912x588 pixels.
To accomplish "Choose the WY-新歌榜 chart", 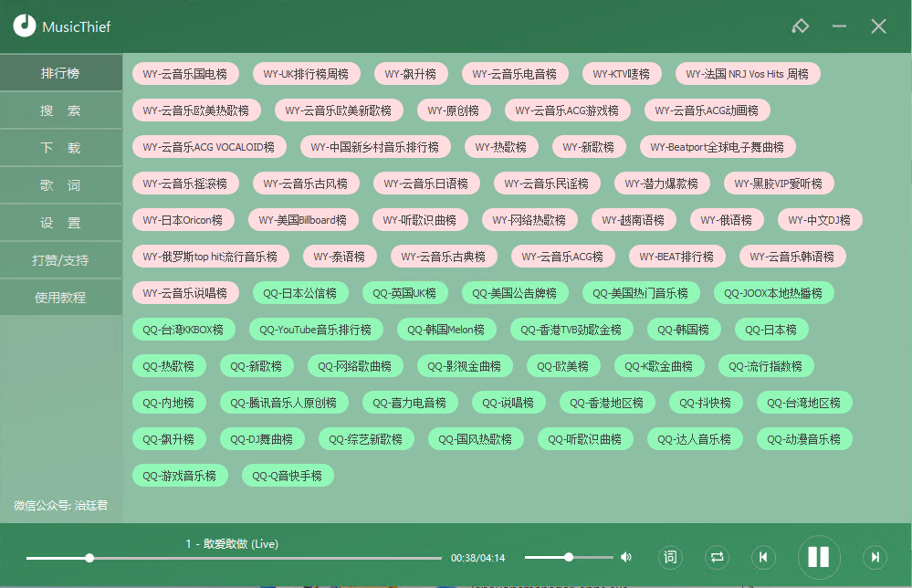I will coord(589,147).
